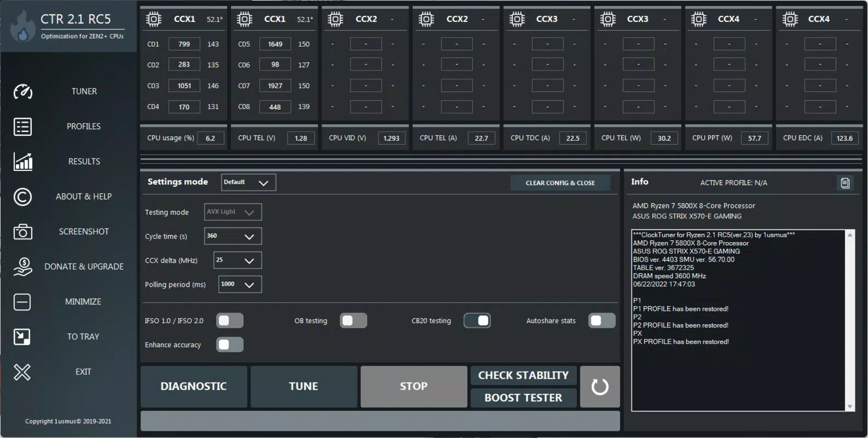868x438 pixels.
Task: Click the C02 frequency field 283
Action: [184, 65]
